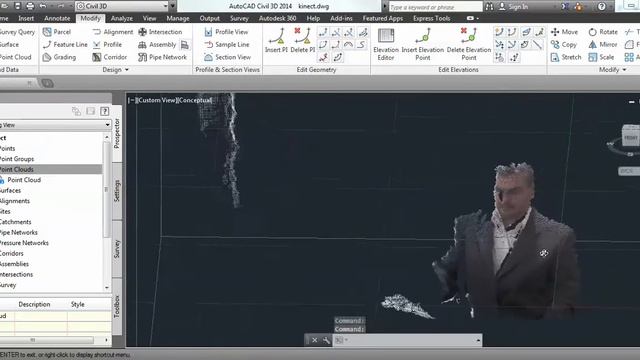Open the Autodesk 360 tab
The height and width of the screenshot is (360, 640).
tap(278, 18)
